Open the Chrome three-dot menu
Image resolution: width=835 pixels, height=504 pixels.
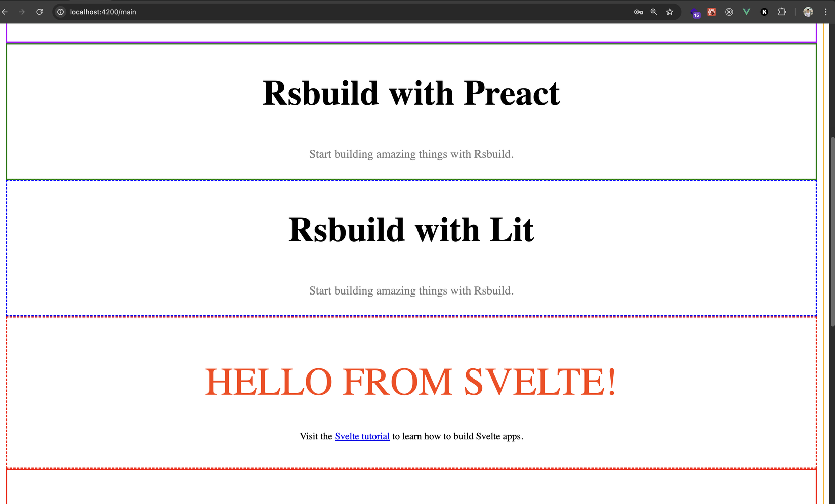[825, 12]
